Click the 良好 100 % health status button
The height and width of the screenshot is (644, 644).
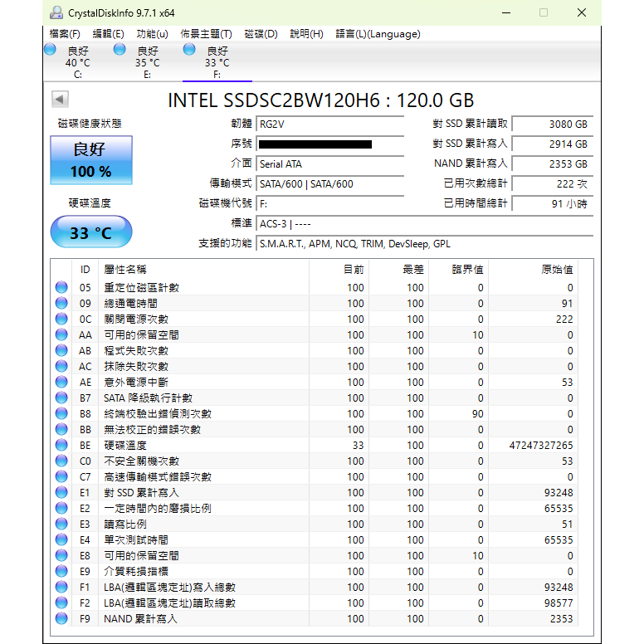[91, 160]
